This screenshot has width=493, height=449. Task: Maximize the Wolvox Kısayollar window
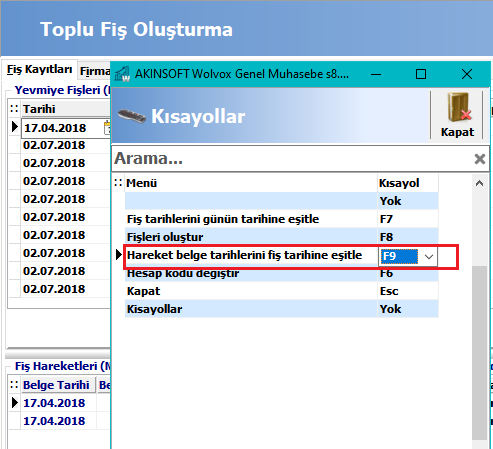coord(421,74)
